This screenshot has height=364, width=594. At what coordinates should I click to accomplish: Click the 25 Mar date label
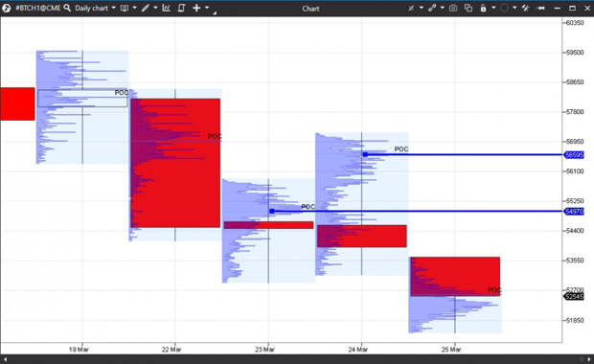tap(451, 350)
